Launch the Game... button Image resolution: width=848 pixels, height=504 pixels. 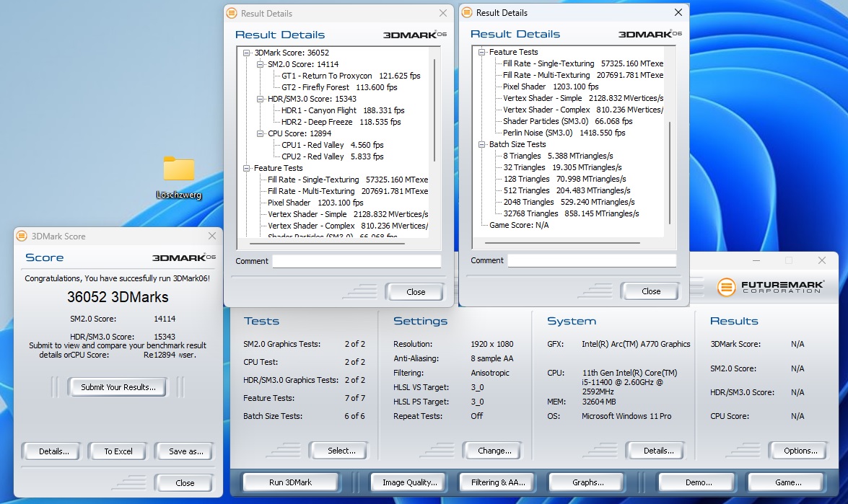[788, 482]
